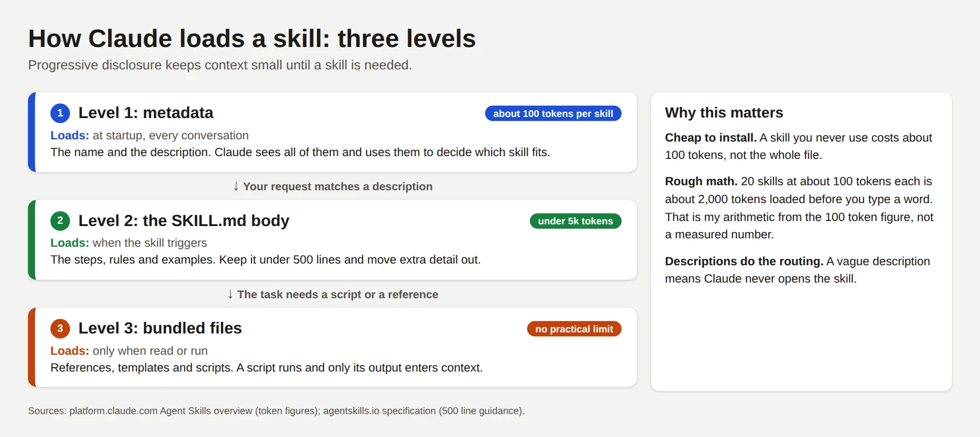Click the green number 2 circle badge

[x=60, y=220]
